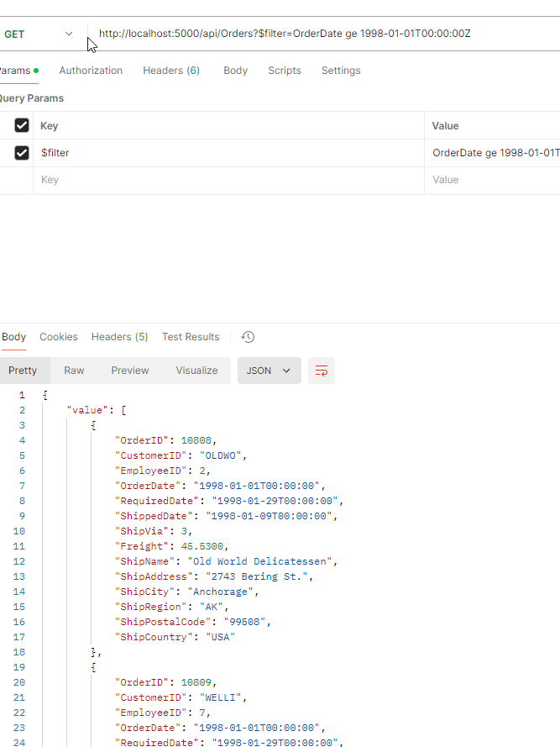This screenshot has width=560, height=747.
Task: Open the Headers (6) request tab
Action: (171, 71)
